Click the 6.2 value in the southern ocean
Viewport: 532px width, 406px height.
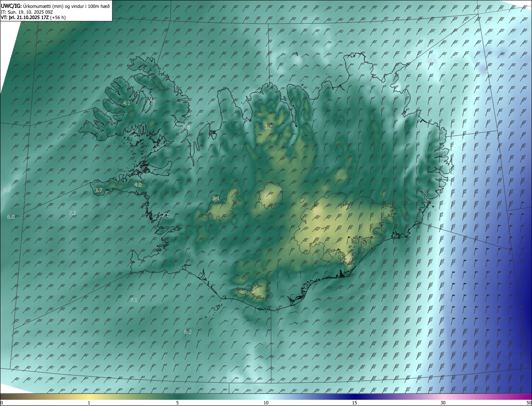point(188,332)
